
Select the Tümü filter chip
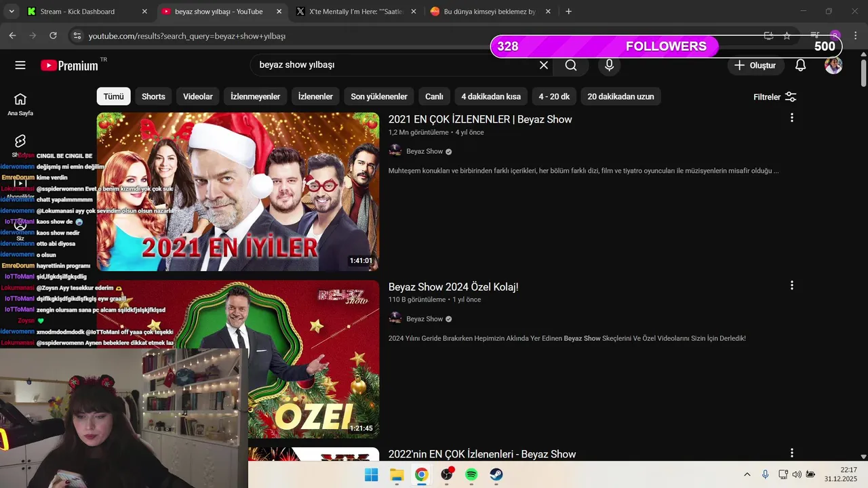point(113,97)
